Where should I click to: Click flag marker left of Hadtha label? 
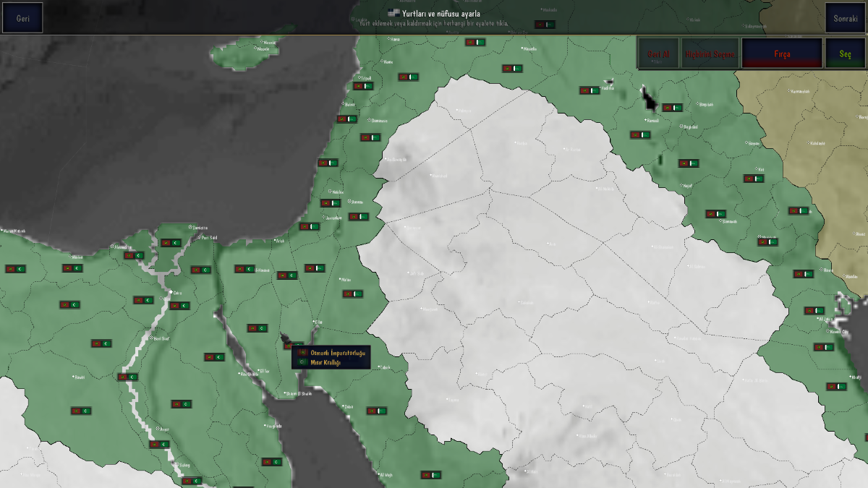pos(590,90)
